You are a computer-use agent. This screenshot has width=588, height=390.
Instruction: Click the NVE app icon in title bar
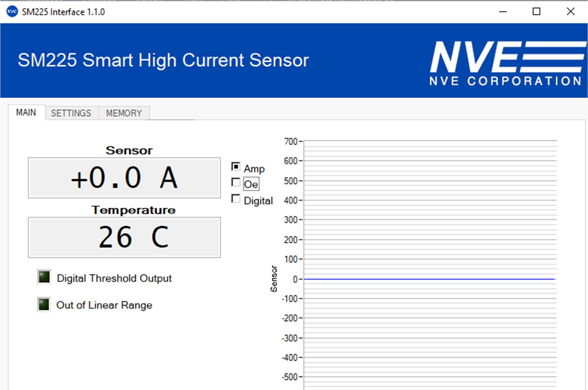(12, 12)
